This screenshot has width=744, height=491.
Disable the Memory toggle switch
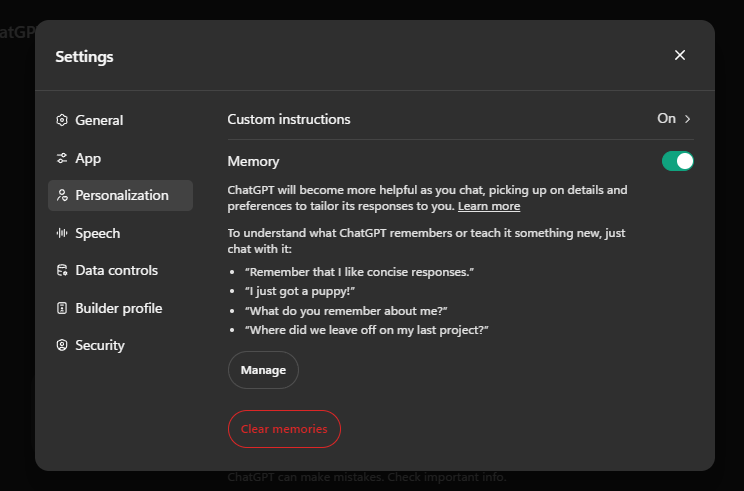[678, 161]
